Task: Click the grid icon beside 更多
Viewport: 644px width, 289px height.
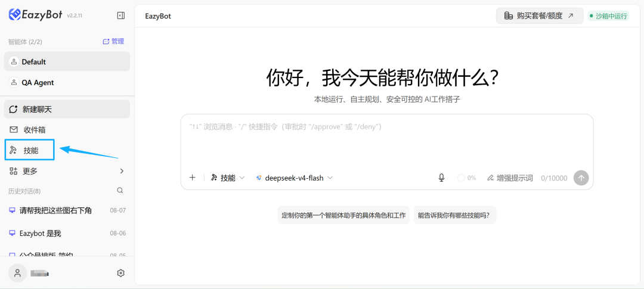Action: [x=14, y=171]
